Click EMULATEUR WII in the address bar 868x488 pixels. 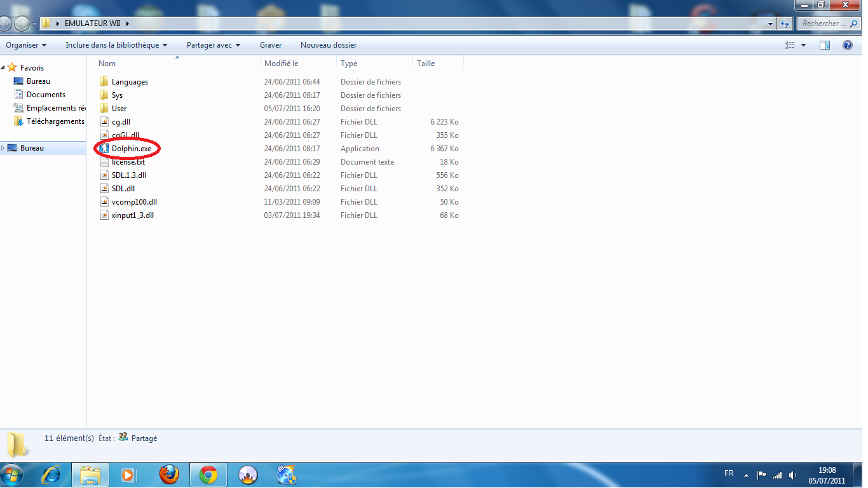coord(93,24)
